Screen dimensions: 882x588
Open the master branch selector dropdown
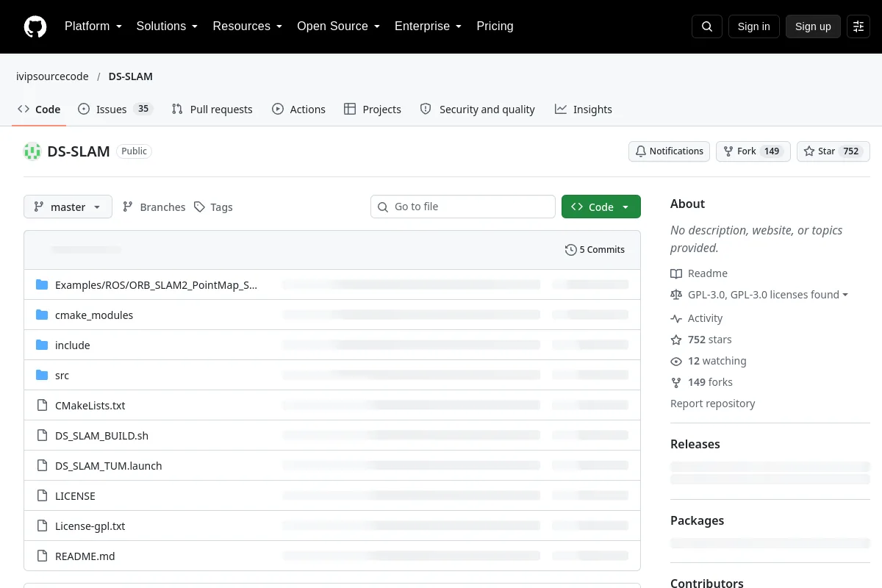[x=68, y=207]
